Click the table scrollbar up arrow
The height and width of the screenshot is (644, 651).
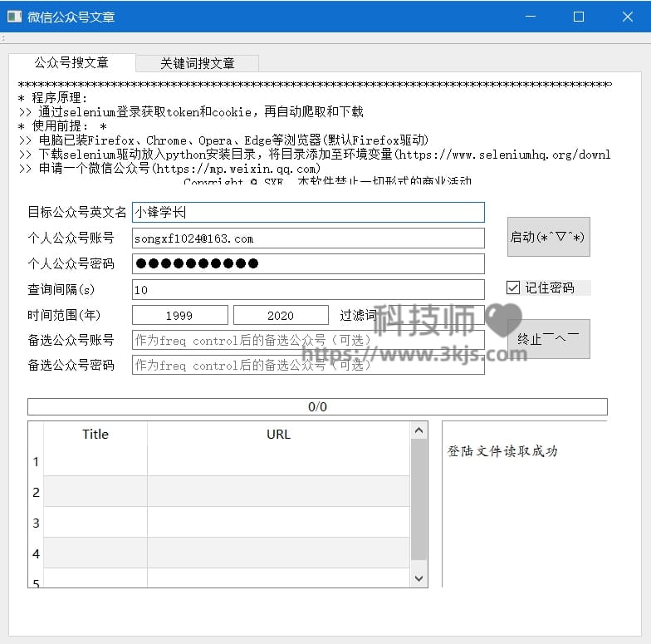(x=418, y=430)
